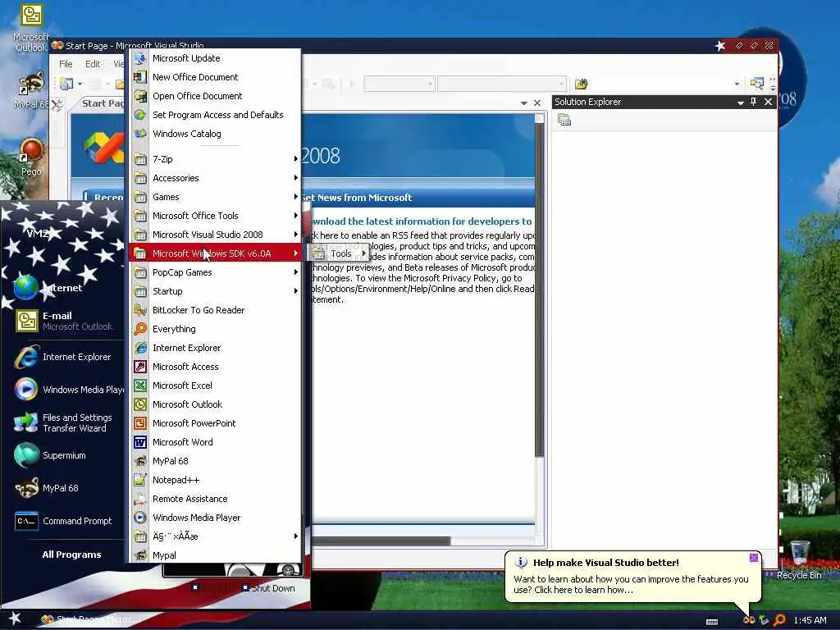Screen dimensions: 840x630
Task: Select the Start Page tab
Action: [101, 103]
